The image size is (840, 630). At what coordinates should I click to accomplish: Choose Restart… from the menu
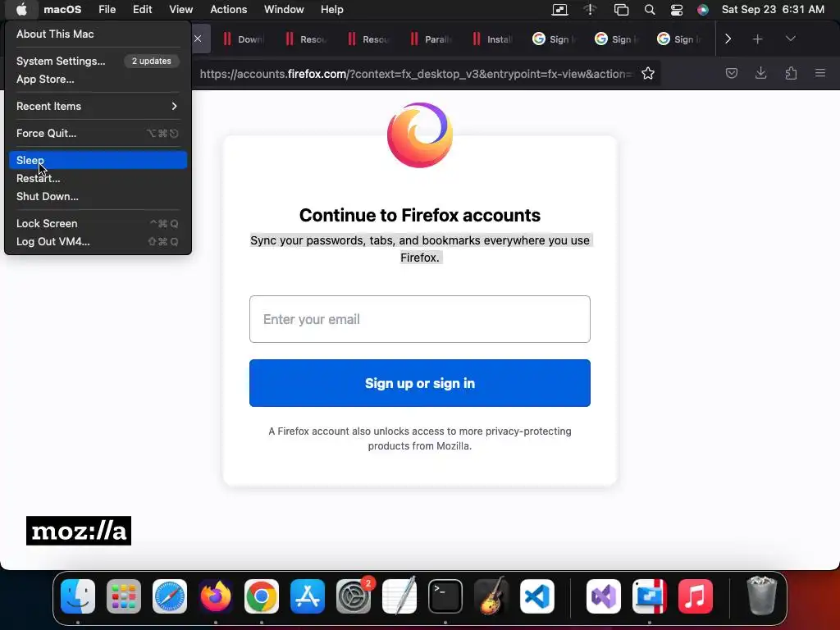(x=98, y=178)
